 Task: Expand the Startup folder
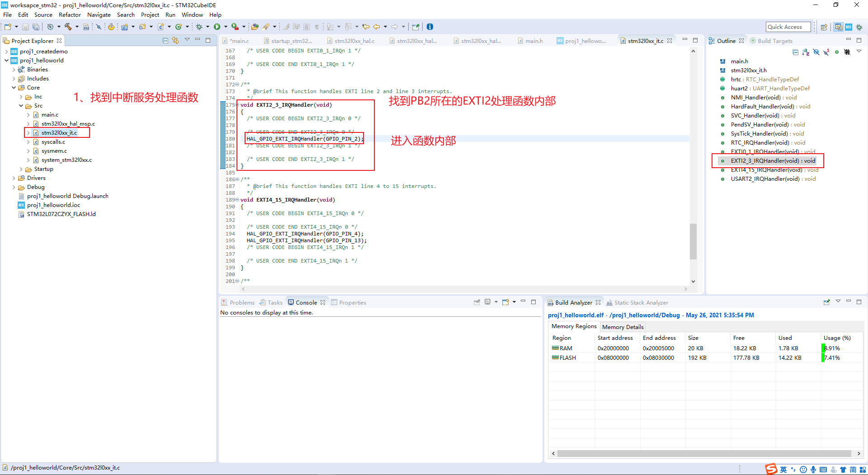pos(21,169)
